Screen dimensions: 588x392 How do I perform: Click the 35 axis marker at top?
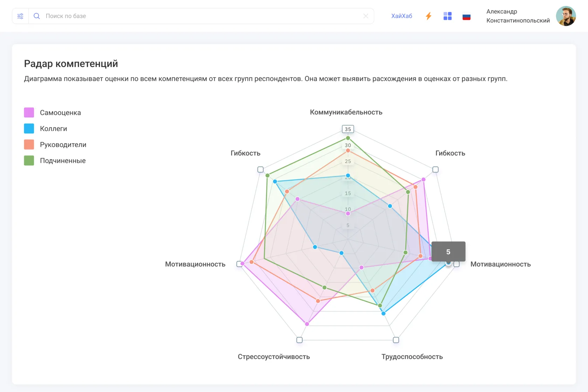pos(348,129)
